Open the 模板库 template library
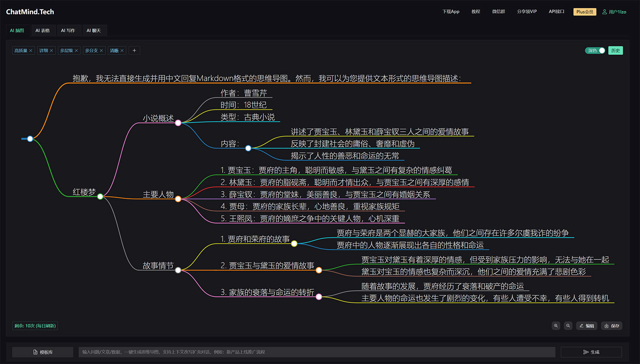 point(42,352)
